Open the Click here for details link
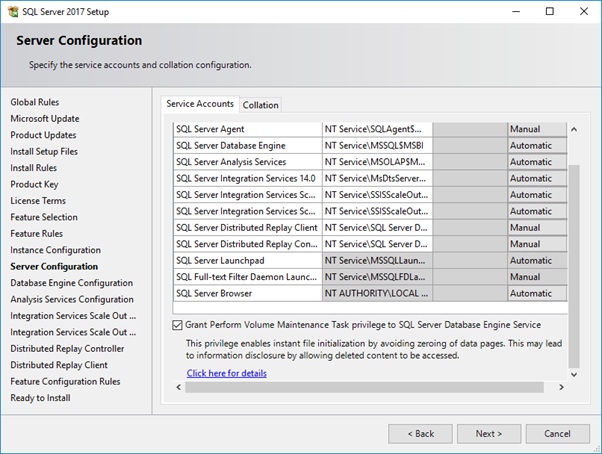This screenshot has width=602, height=454. (x=227, y=373)
